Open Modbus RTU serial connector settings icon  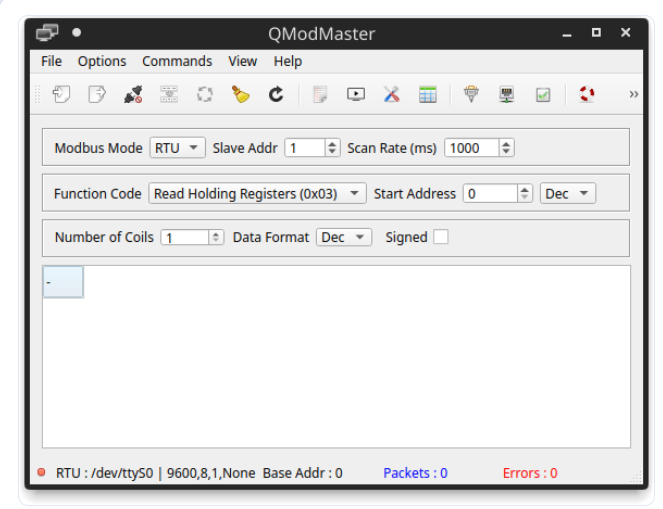[x=471, y=94]
